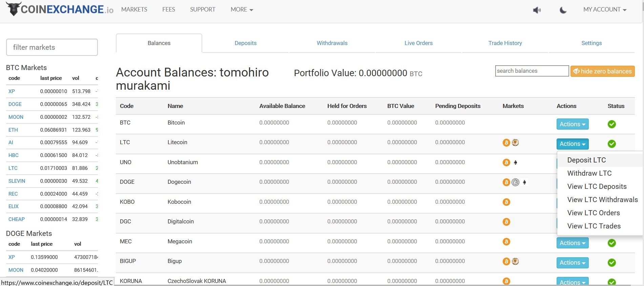
Task: Go to the Settings tab
Action: [591, 43]
